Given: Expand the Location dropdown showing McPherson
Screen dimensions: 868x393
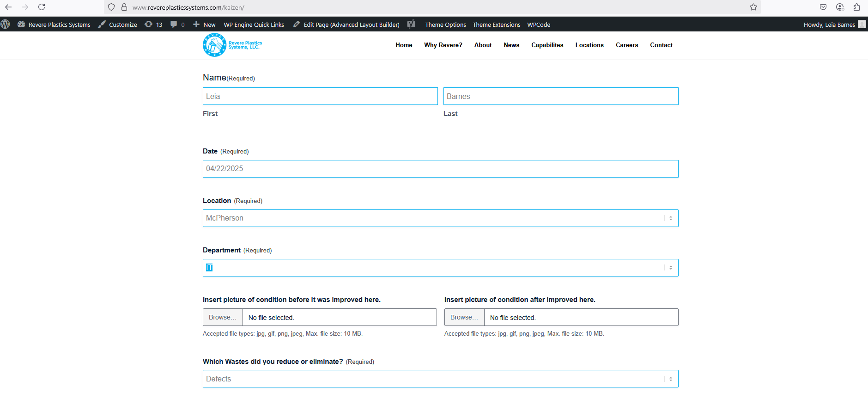Looking at the screenshot, I should tap(440, 218).
